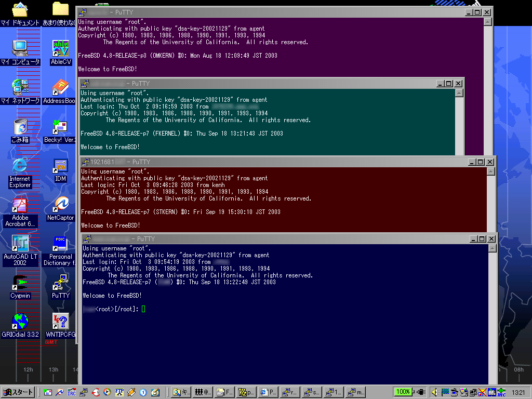The height and width of the screenshot is (399, 532).
Task: Click scroll-up arrow in the maroon PuTTY window
Action: point(491,171)
